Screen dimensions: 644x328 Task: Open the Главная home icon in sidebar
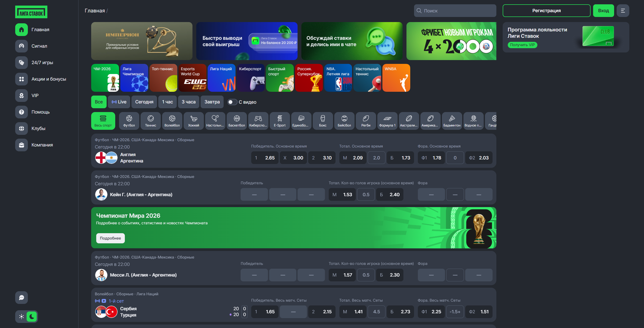click(22, 30)
